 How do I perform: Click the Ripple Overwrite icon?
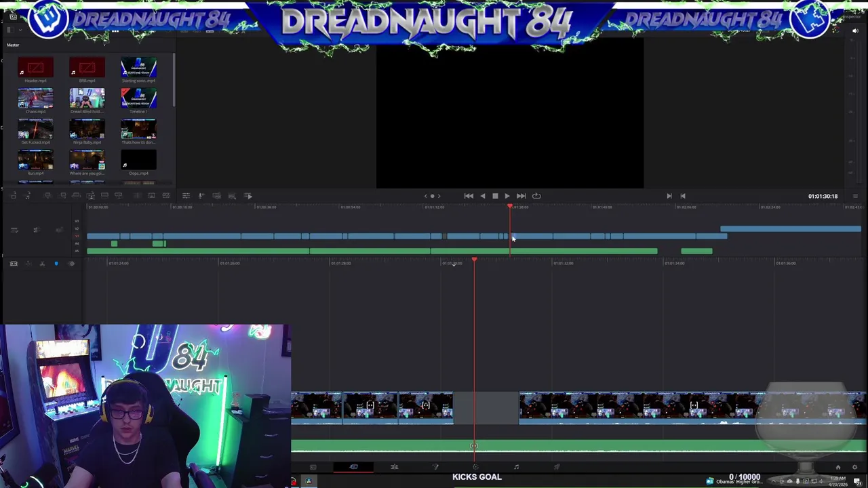[76, 196]
